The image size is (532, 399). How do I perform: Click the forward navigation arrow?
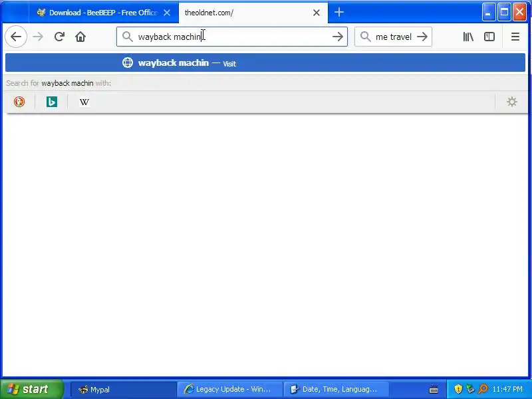[x=38, y=37]
